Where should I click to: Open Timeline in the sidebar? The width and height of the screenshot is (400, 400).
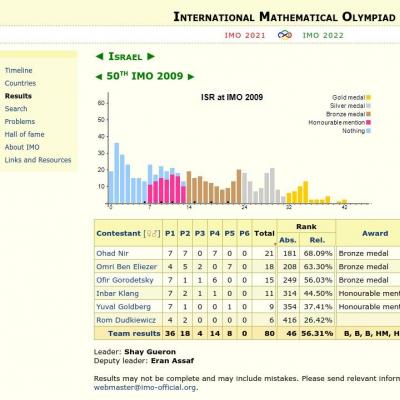(18, 70)
